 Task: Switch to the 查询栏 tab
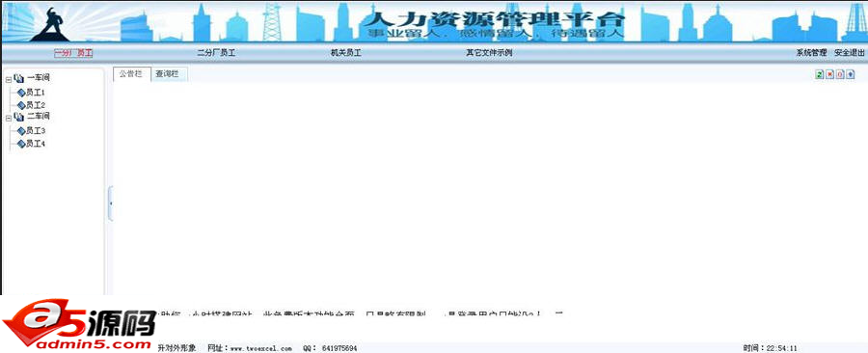(169, 74)
